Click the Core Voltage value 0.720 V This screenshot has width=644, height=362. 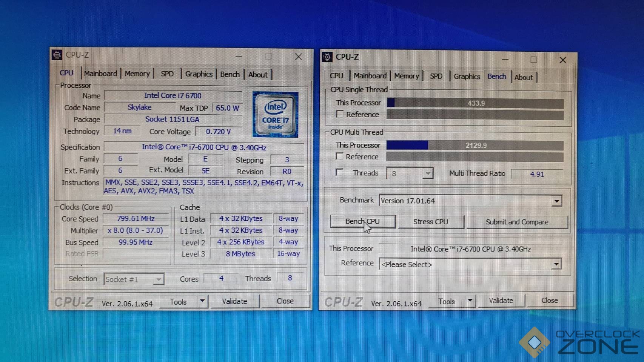[x=218, y=132]
